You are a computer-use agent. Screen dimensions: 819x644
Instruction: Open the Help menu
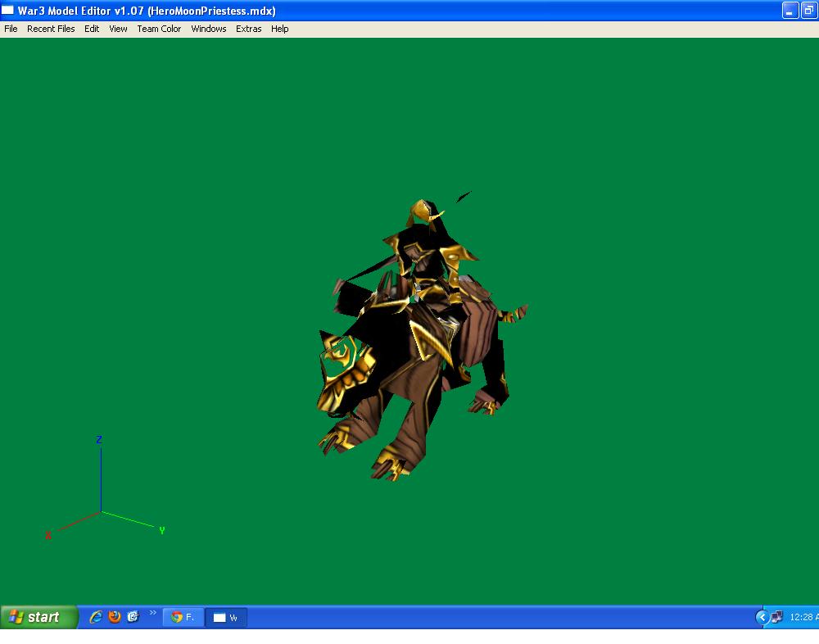tap(279, 29)
